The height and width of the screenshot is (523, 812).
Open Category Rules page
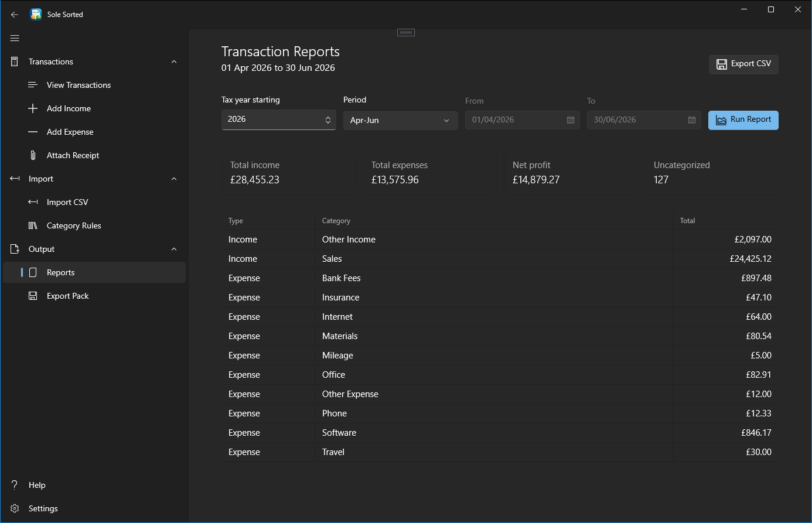coord(94,225)
